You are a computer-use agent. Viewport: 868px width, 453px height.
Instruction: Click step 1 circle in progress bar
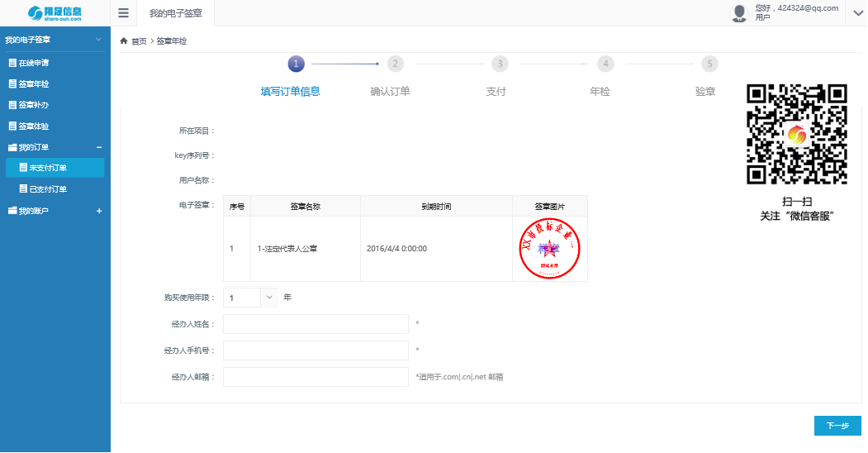pos(296,64)
